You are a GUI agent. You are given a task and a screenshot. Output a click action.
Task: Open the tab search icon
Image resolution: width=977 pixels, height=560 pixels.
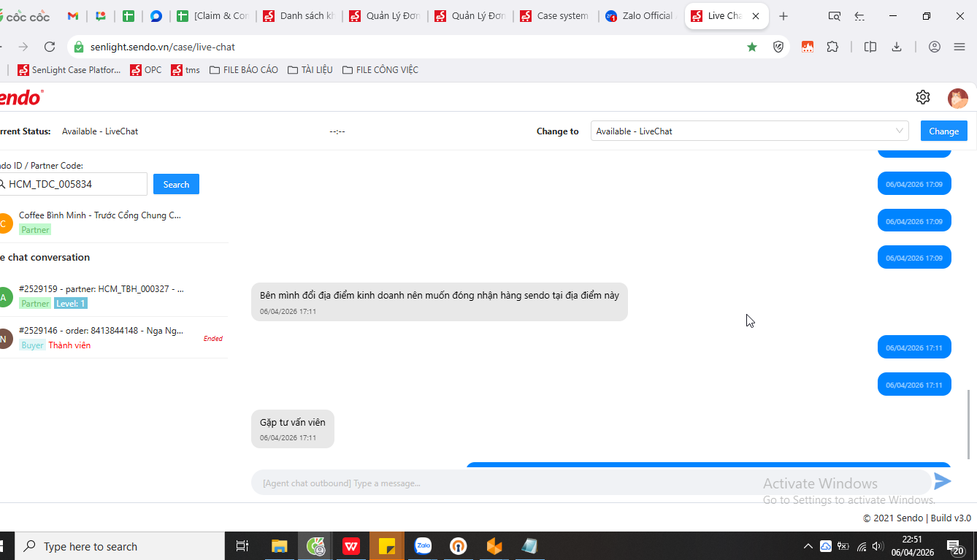pyautogui.click(x=835, y=16)
